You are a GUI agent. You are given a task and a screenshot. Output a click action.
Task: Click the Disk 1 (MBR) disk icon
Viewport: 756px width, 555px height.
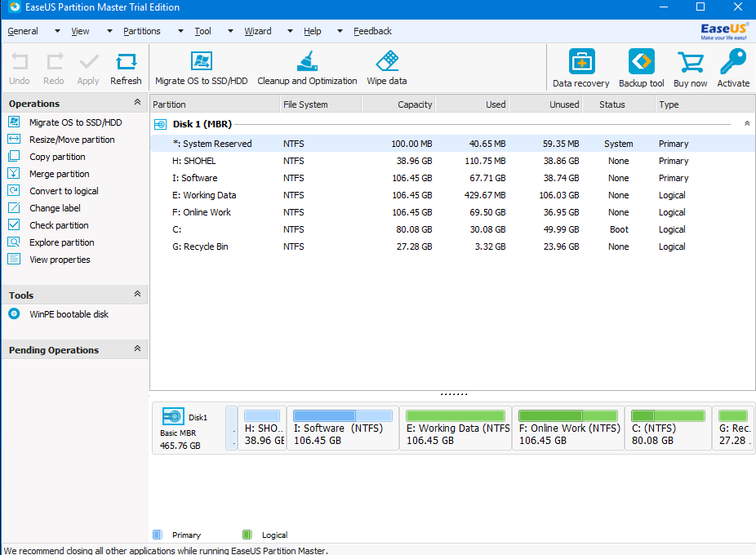point(160,124)
